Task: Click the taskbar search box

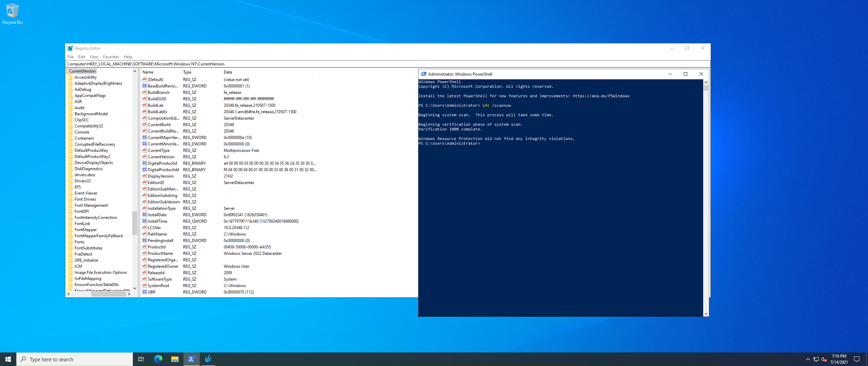Action: tap(75, 359)
